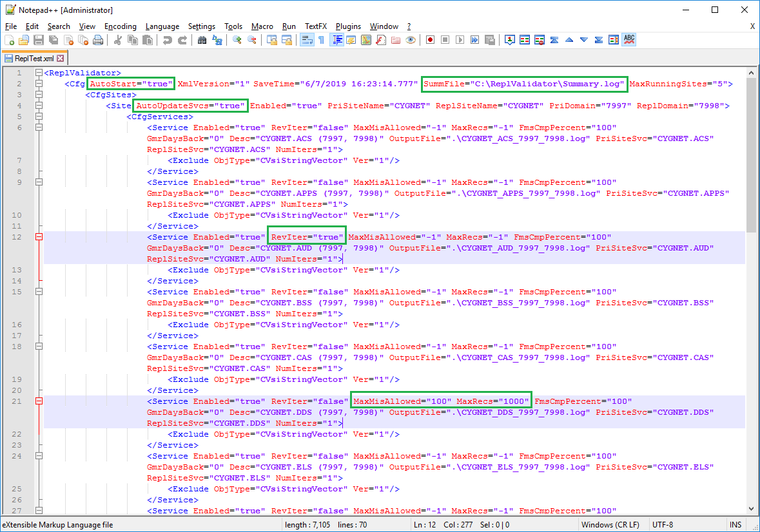Image resolution: width=760 pixels, height=532 pixels.
Task: Zoom in with the magnifier plus icon
Action: coord(237,40)
